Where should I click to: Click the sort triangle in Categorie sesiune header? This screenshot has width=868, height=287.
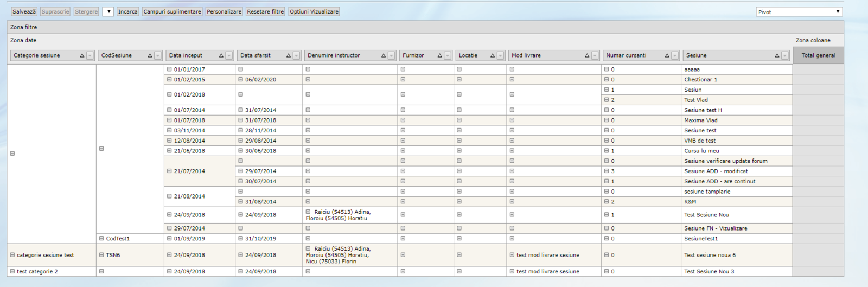pos(82,55)
